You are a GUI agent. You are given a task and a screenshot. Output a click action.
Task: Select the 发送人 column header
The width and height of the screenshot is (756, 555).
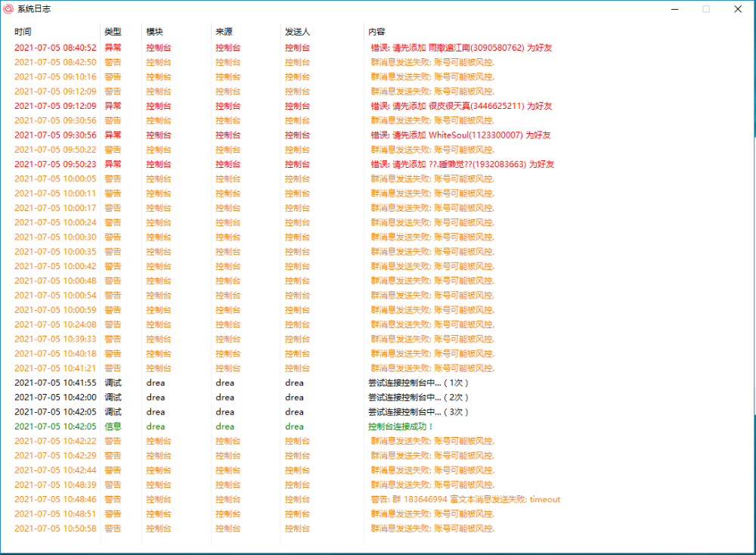(x=297, y=32)
